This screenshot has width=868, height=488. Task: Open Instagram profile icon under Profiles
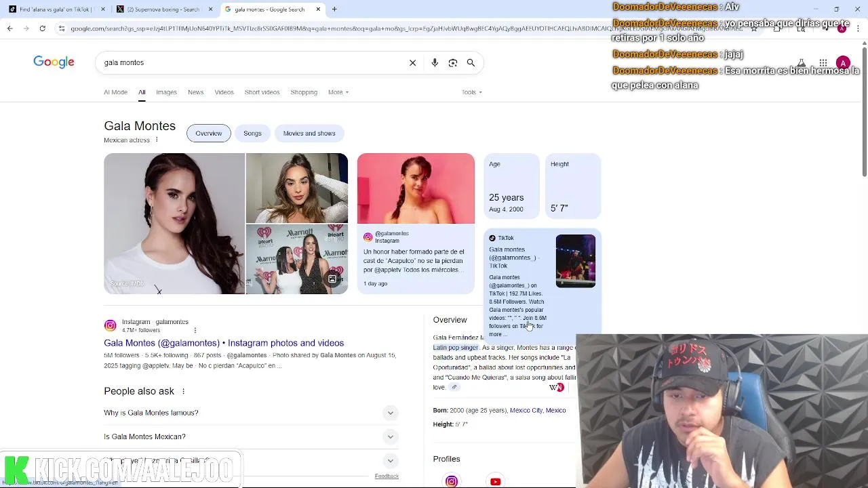452,481
